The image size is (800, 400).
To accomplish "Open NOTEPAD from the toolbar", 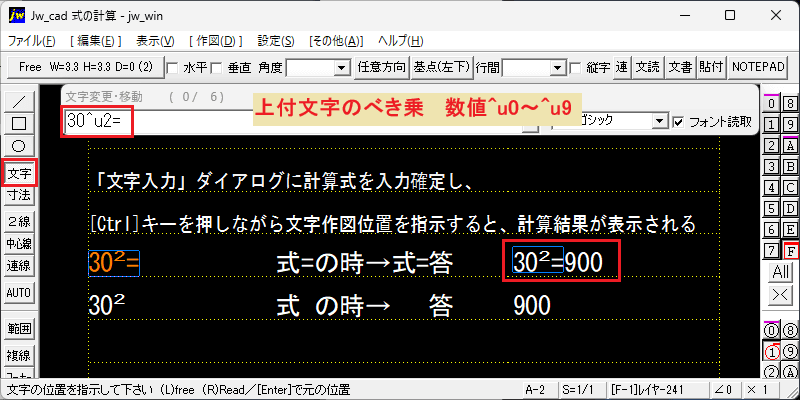I will click(x=758, y=67).
